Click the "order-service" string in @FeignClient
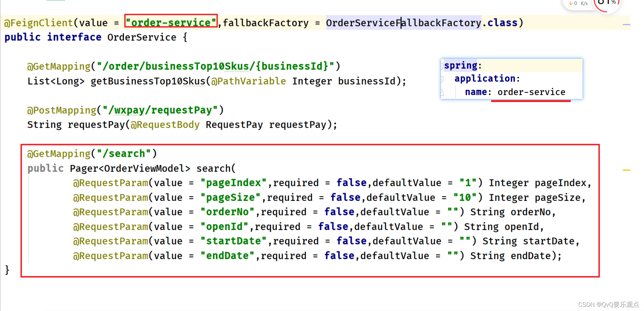 point(171,23)
